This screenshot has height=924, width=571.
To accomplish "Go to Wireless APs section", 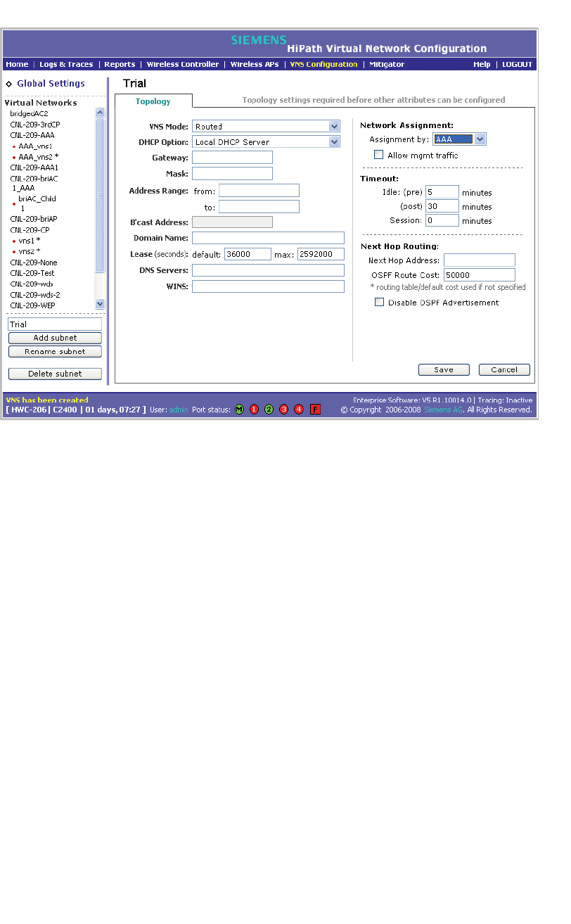I will point(255,64).
